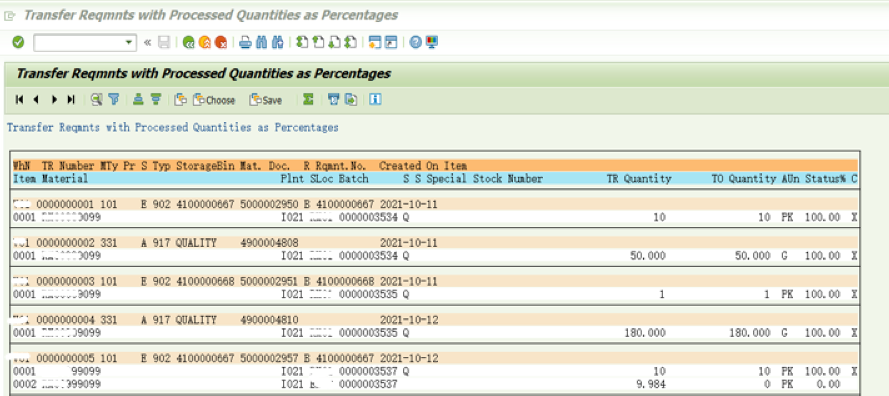Image resolution: width=889 pixels, height=396 pixels.
Task: Click storage bin 4100000668
Action: (205, 281)
